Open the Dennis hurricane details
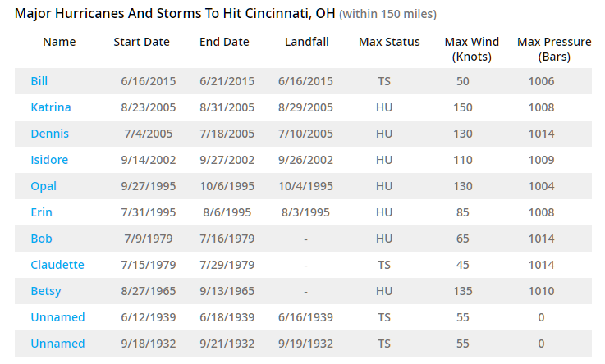This screenshot has width=605, height=364. pos(49,134)
